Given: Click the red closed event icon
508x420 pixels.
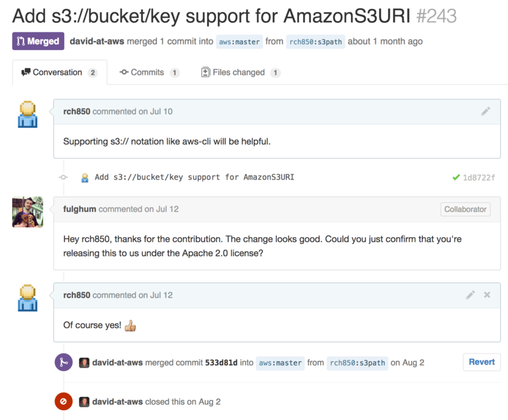Looking at the screenshot, I should 63,402.
